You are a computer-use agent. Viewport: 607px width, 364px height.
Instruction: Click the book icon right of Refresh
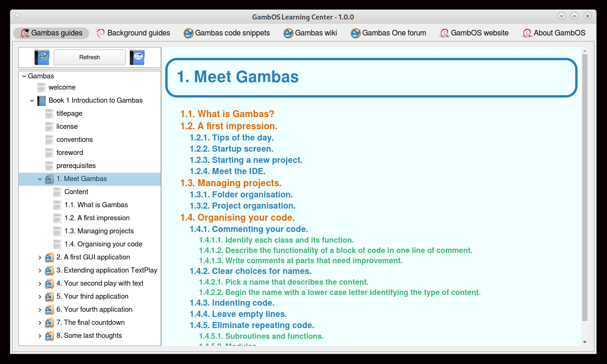137,57
